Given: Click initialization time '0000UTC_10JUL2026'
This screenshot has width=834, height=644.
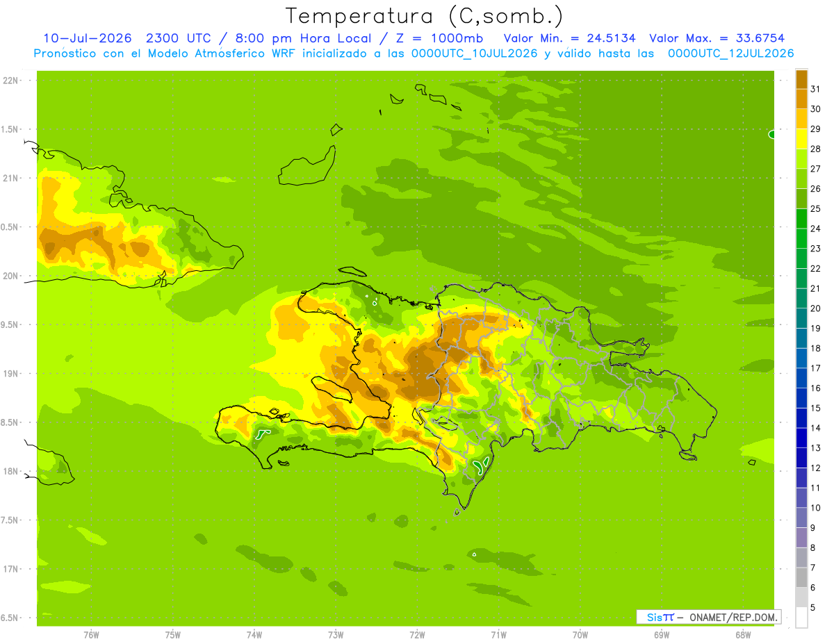Looking at the screenshot, I should (475, 53).
